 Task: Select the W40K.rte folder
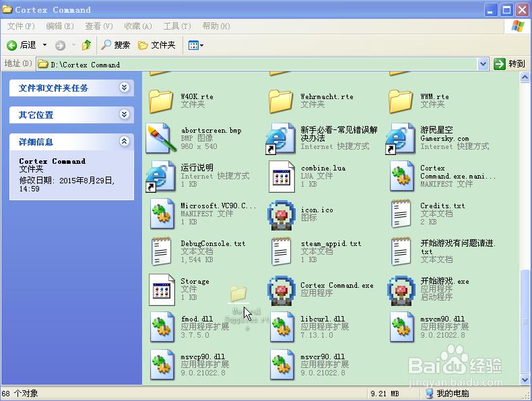(162, 100)
